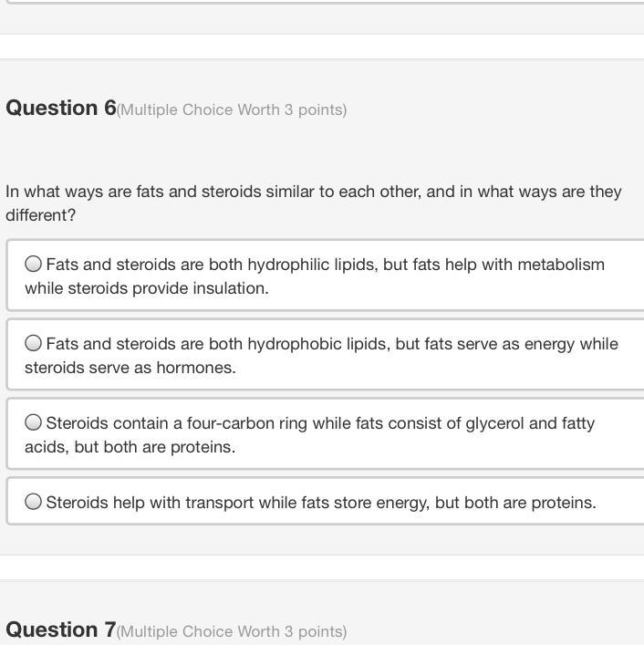
Task: Click the word 'different?' in the prompt
Action: click(x=41, y=215)
